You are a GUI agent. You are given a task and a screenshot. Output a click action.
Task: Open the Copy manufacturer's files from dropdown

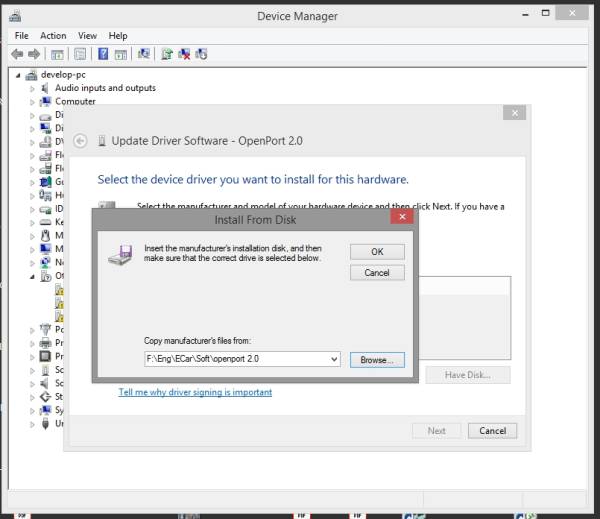(334, 359)
